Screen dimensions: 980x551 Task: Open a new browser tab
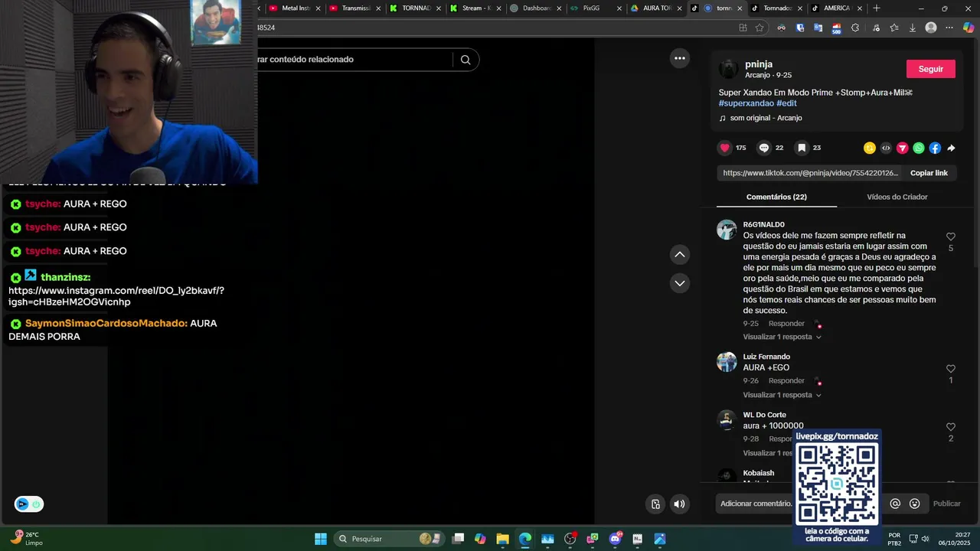[877, 8]
